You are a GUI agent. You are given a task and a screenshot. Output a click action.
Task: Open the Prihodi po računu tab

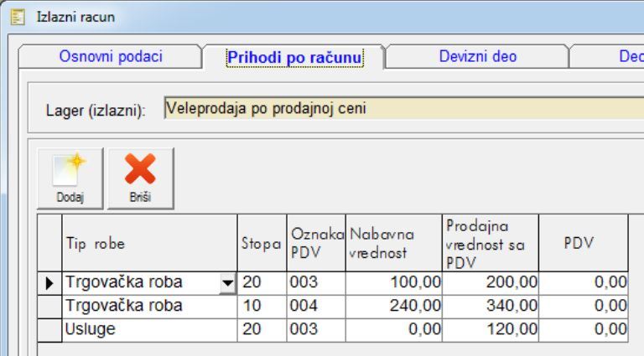pos(294,58)
